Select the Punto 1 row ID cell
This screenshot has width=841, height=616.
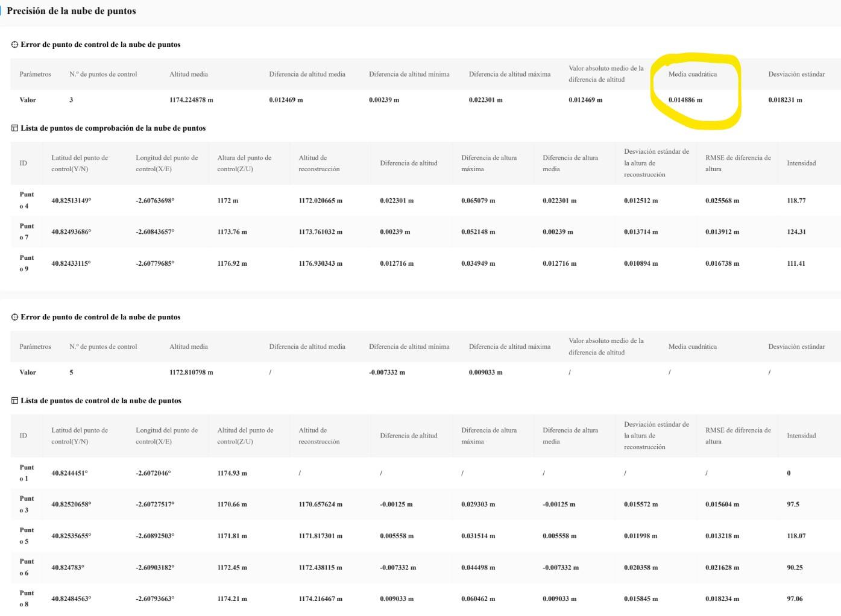(x=27, y=473)
